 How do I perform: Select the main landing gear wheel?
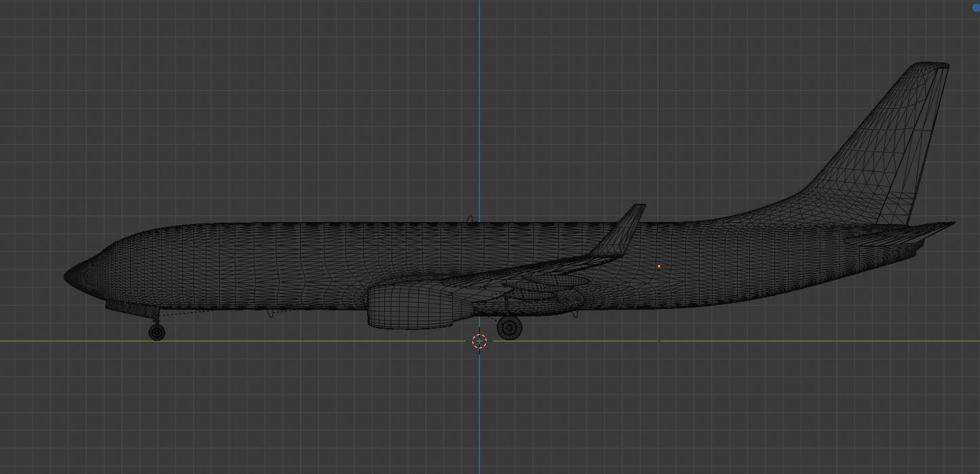(510, 328)
